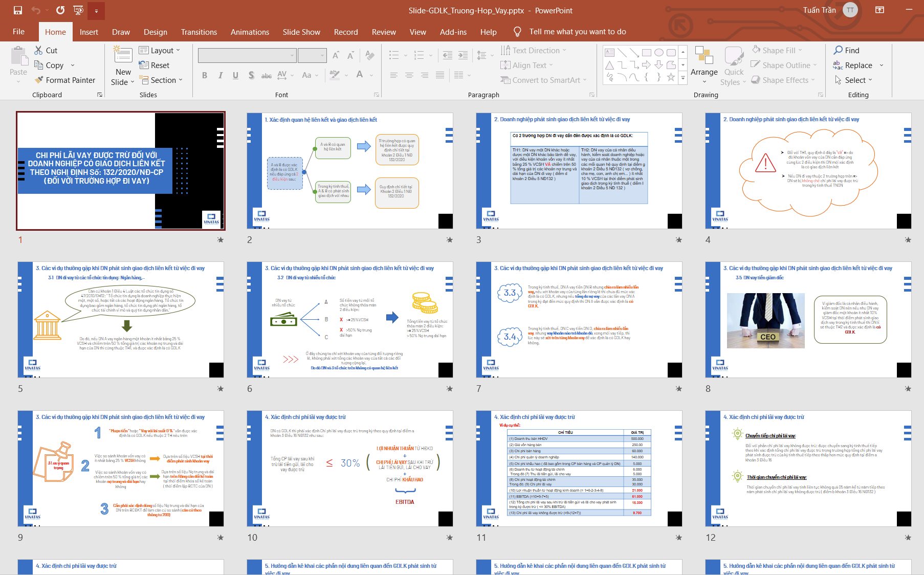
Task: Select slide 11 thumbnail with table
Action: click(579, 469)
